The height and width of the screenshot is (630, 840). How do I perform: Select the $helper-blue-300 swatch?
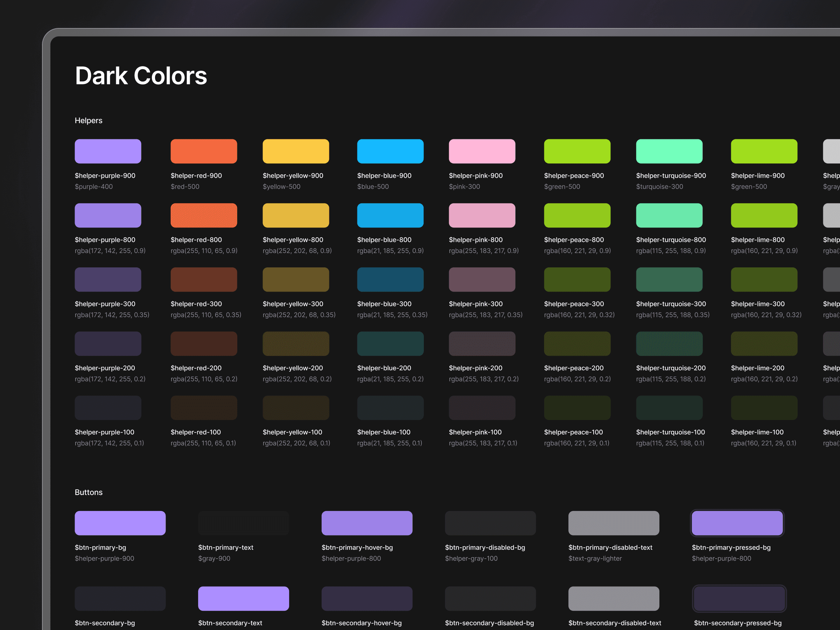click(390, 280)
